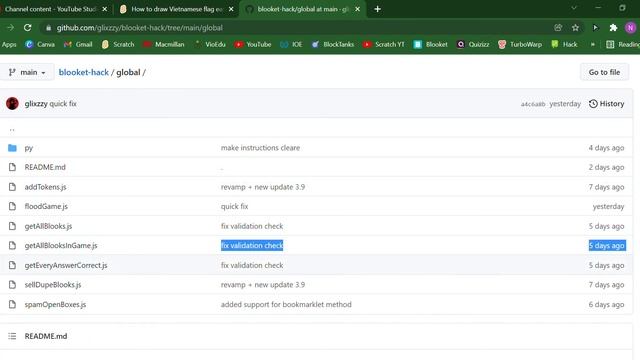Open the Macmillan bookmark
Image resolution: width=640 pixels, height=360 pixels.
point(164,44)
